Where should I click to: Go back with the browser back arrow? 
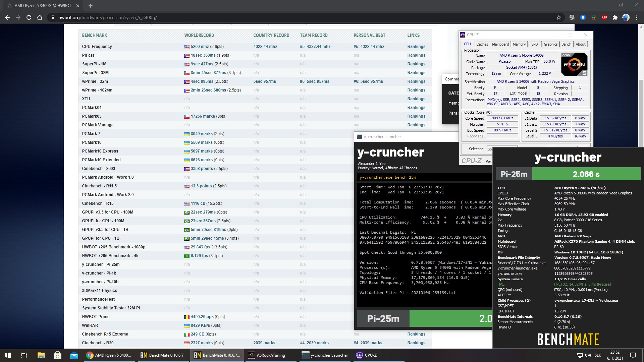(7, 17)
